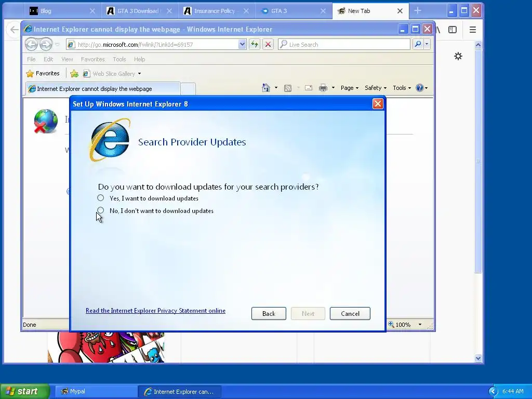Click the Back button in setup dialog
This screenshot has height=399, width=532.
point(269,313)
